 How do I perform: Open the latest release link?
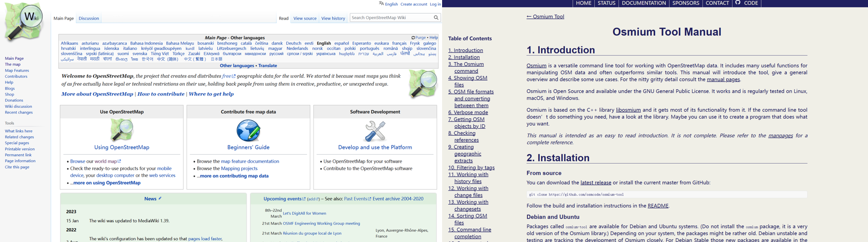[x=596, y=183]
